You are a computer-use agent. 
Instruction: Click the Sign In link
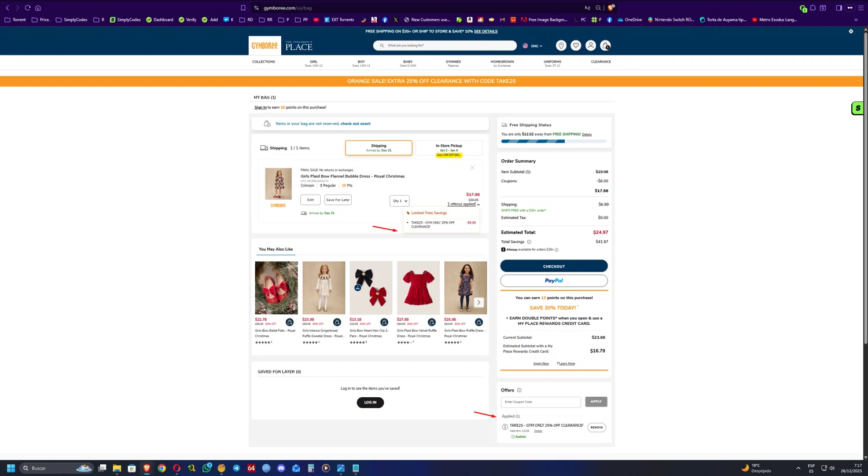[x=260, y=107]
